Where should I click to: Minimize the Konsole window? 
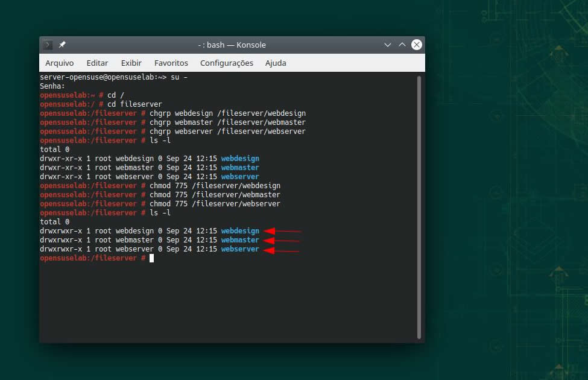point(388,45)
